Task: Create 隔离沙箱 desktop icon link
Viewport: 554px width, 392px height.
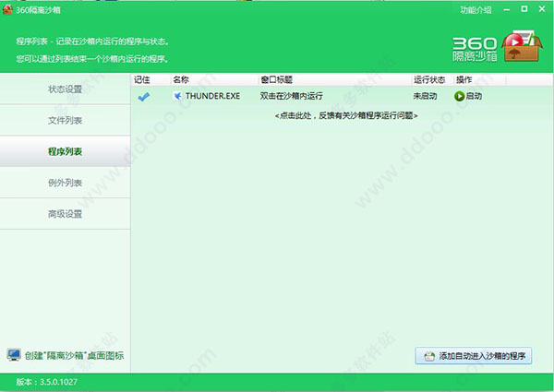Action: point(74,356)
